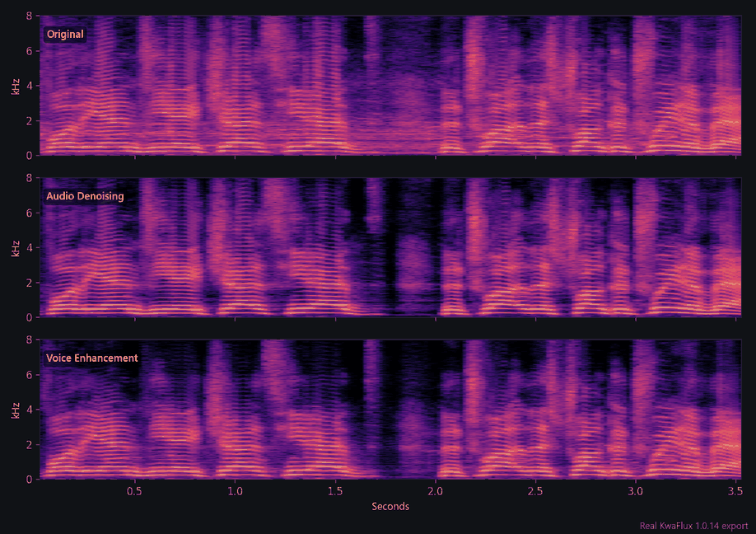Image resolution: width=756 pixels, height=534 pixels.
Task: Click the Real KwaFlux 1.0.14 export text
Action: click(693, 526)
